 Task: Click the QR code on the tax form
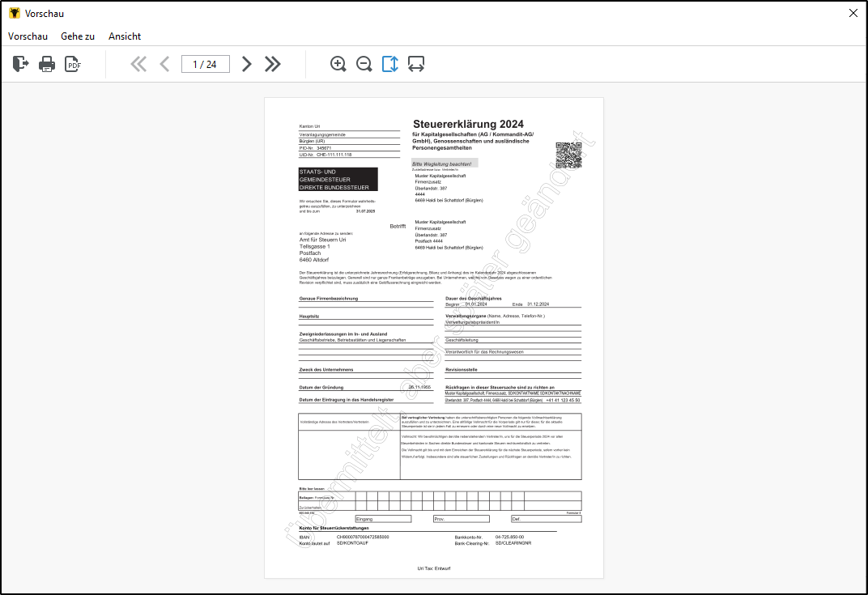click(568, 155)
